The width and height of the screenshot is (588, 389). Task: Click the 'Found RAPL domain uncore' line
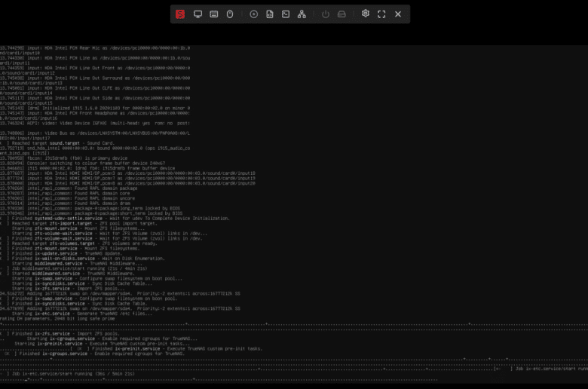click(x=68, y=198)
